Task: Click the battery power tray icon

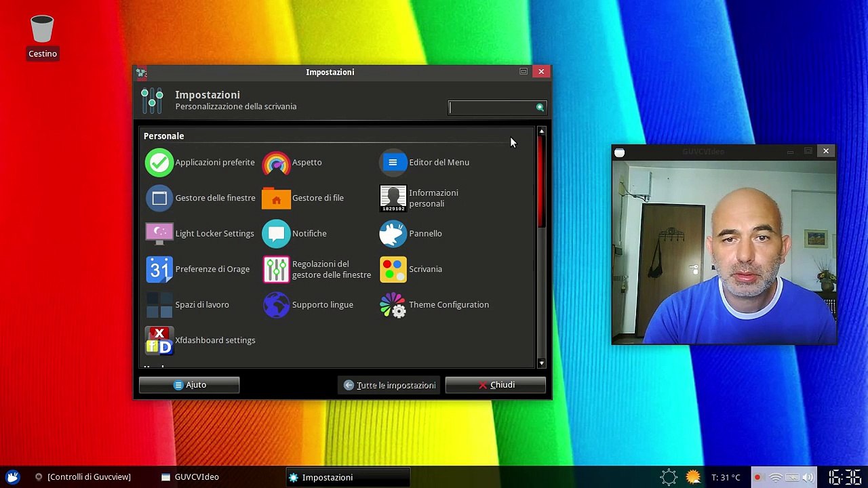Action: 792,477
